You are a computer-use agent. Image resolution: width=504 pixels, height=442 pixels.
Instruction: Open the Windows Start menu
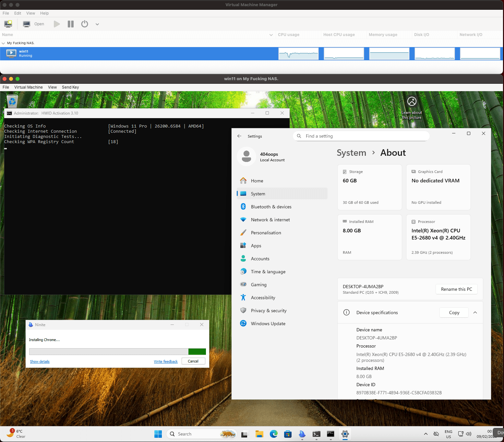pos(158,434)
